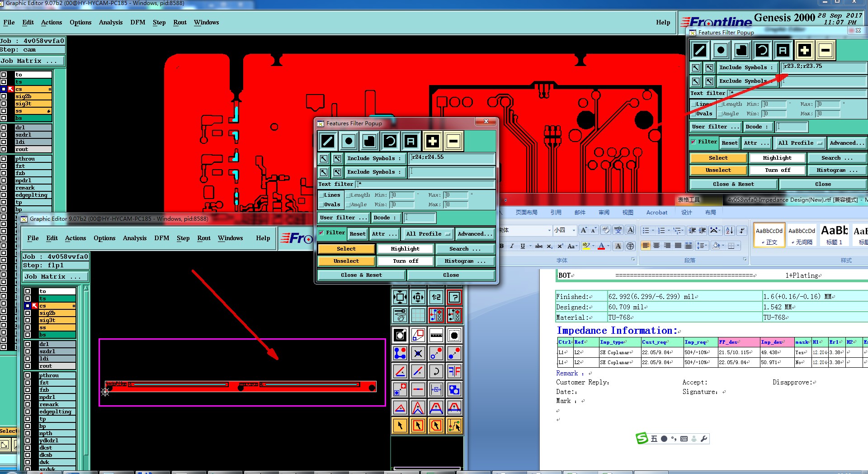Image resolution: width=868 pixels, height=474 pixels.
Task: Click Select button in center Filter Popup
Action: point(346,249)
